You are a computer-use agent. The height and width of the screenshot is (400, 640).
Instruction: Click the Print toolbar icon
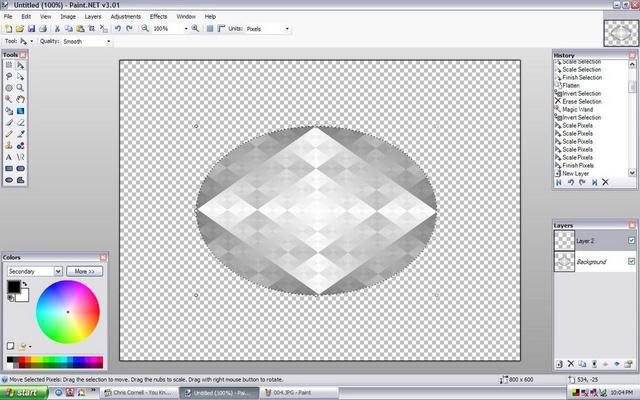coord(42,29)
